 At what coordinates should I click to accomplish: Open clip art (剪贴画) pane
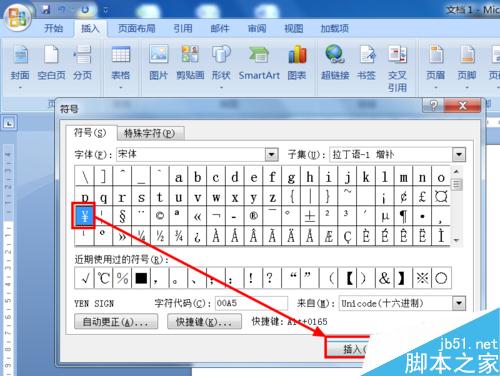coord(190,63)
